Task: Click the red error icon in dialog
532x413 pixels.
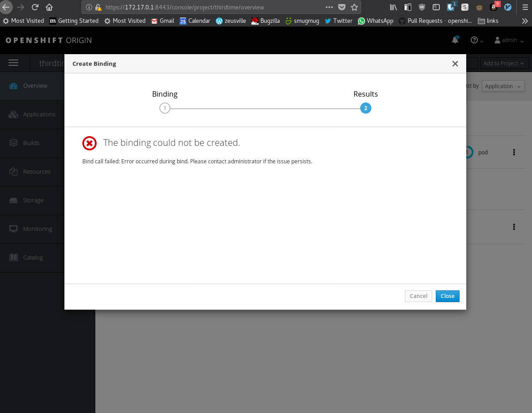Action: pos(89,143)
